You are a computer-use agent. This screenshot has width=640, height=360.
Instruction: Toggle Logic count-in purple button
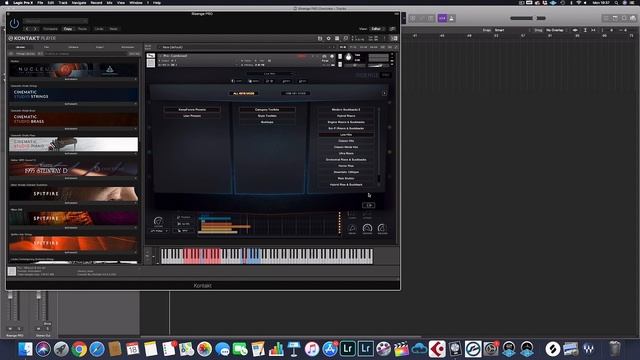(442, 18)
